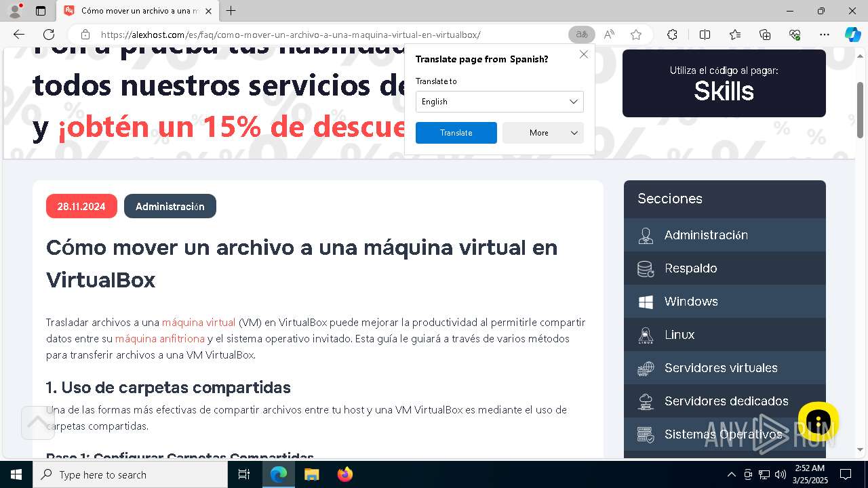
Task: Add page to favorites star
Action: pyautogui.click(x=636, y=35)
